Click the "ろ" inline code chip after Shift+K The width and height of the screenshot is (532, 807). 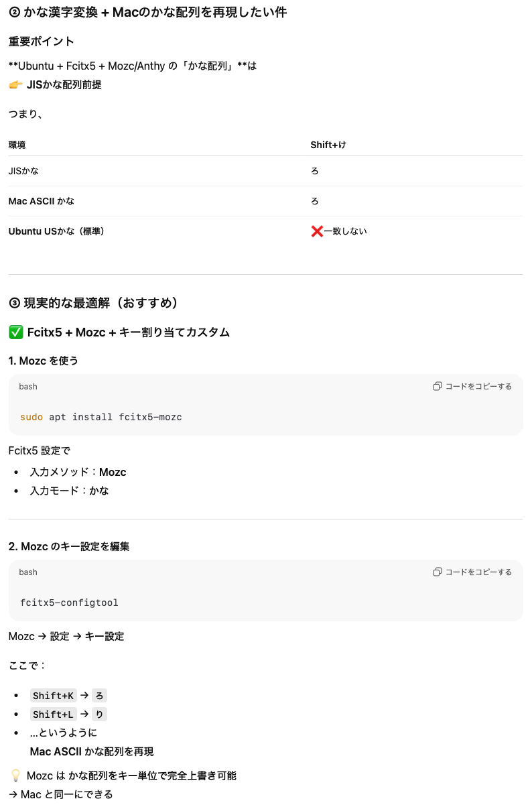click(x=100, y=696)
